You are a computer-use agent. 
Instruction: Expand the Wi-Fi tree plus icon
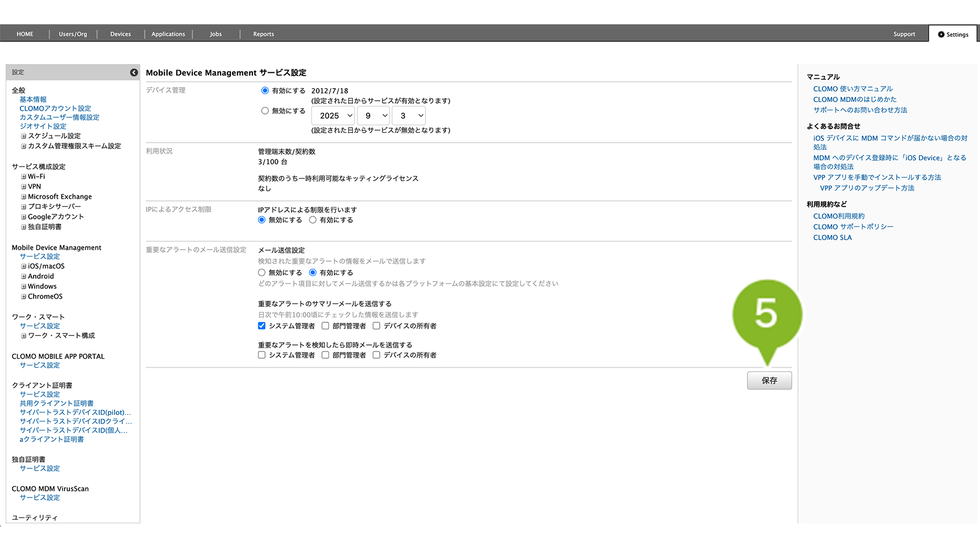point(24,177)
